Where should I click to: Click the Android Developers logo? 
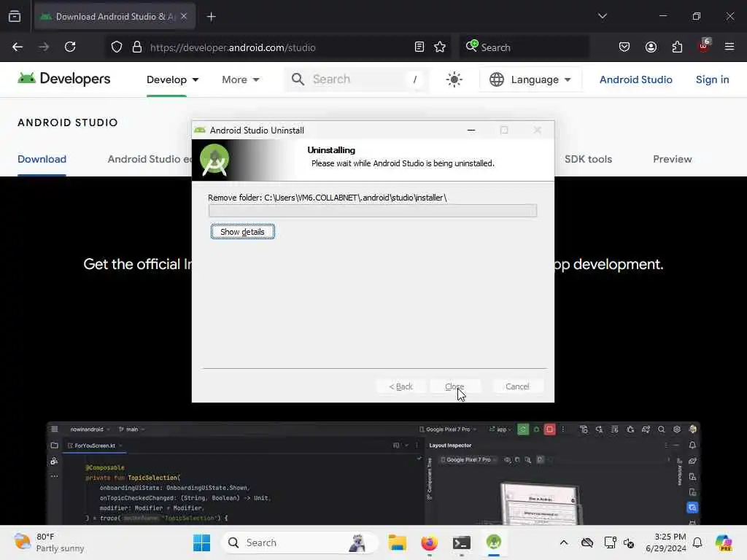pyautogui.click(x=64, y=79)
